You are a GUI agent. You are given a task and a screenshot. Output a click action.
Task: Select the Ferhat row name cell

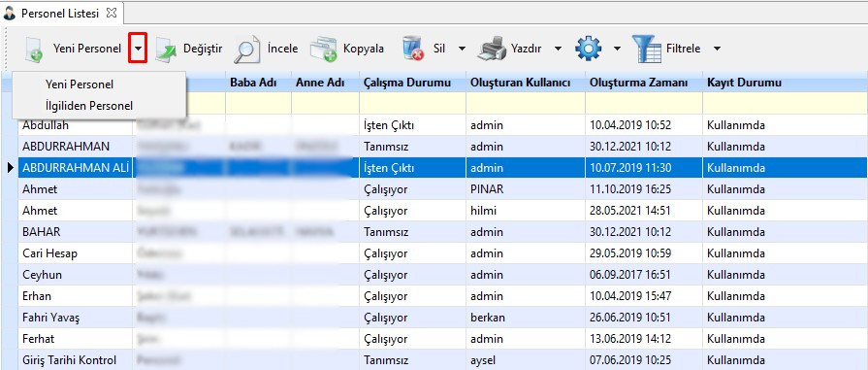click(76, 338)
